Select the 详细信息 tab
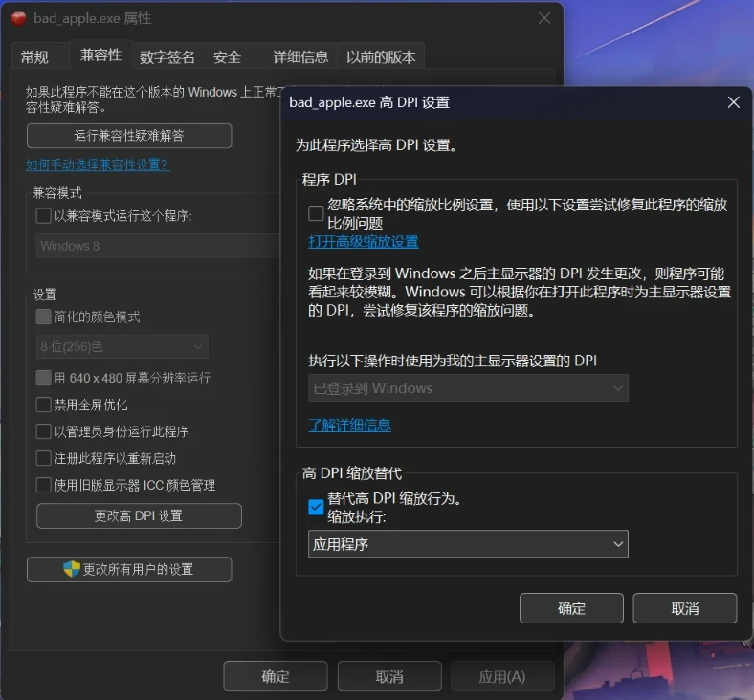This screenshot has height=700, width=754. point(300,57)
